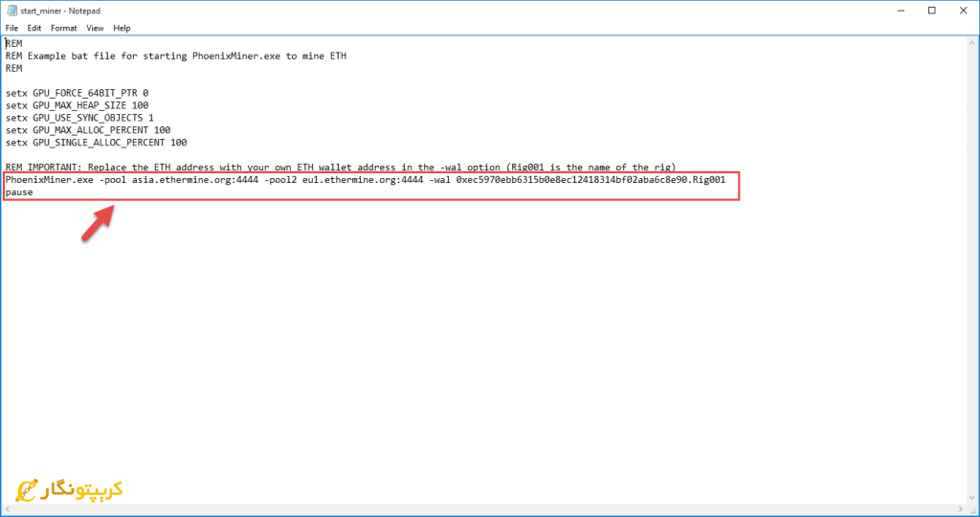Click the vertical scrollbar up arrow
The width and height of the screenshot is (980, 517).
tap(972, 42)
